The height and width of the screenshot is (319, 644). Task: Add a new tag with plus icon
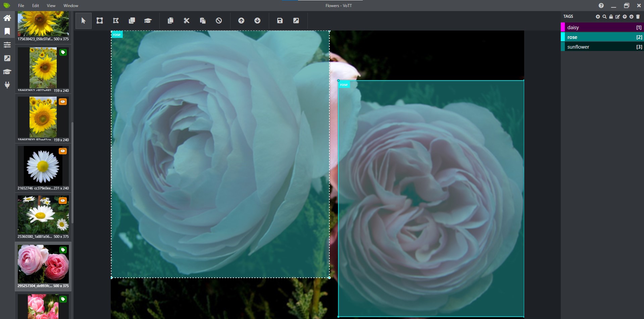pos(598,16)
